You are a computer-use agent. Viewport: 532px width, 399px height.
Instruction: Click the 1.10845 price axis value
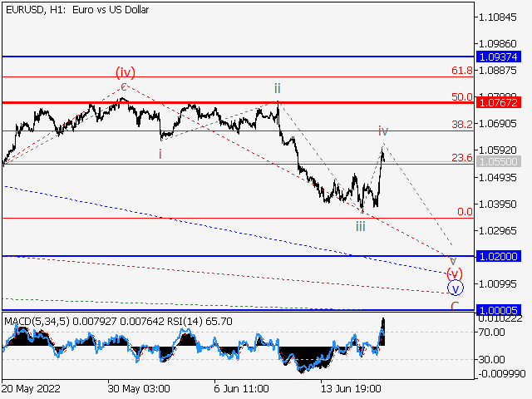[x=497, y=17]
